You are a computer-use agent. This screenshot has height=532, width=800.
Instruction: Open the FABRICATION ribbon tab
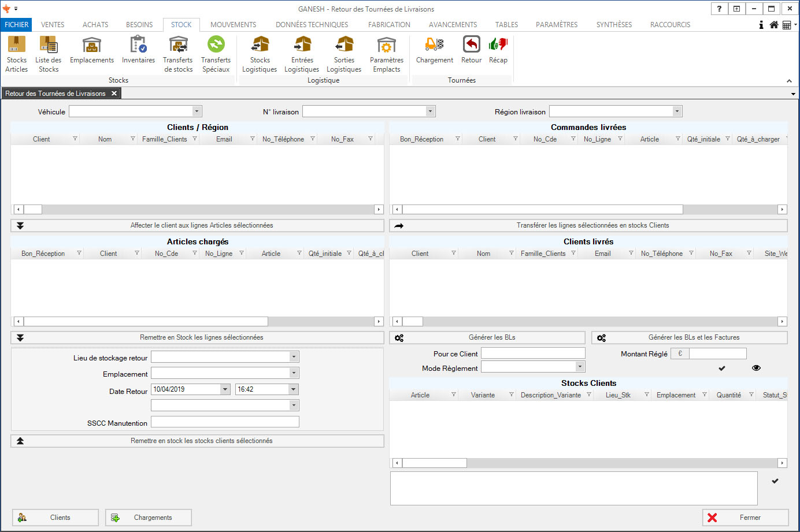click(x=389, y=25)
